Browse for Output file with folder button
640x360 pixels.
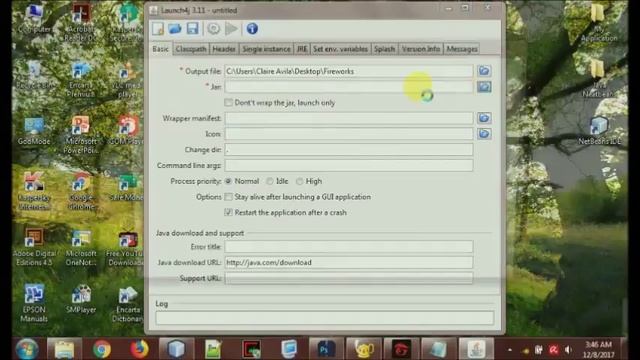pos(484,71)
